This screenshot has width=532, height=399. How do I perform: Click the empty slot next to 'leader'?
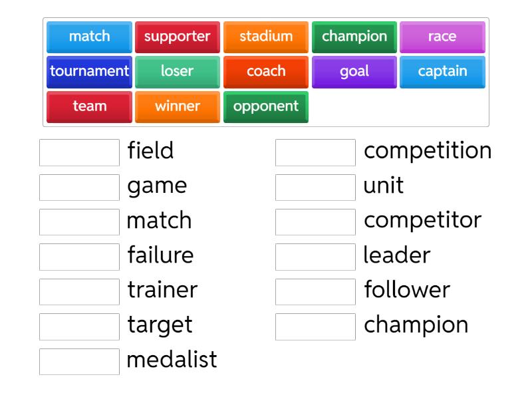pyautogui.click(x=315, y=257)
